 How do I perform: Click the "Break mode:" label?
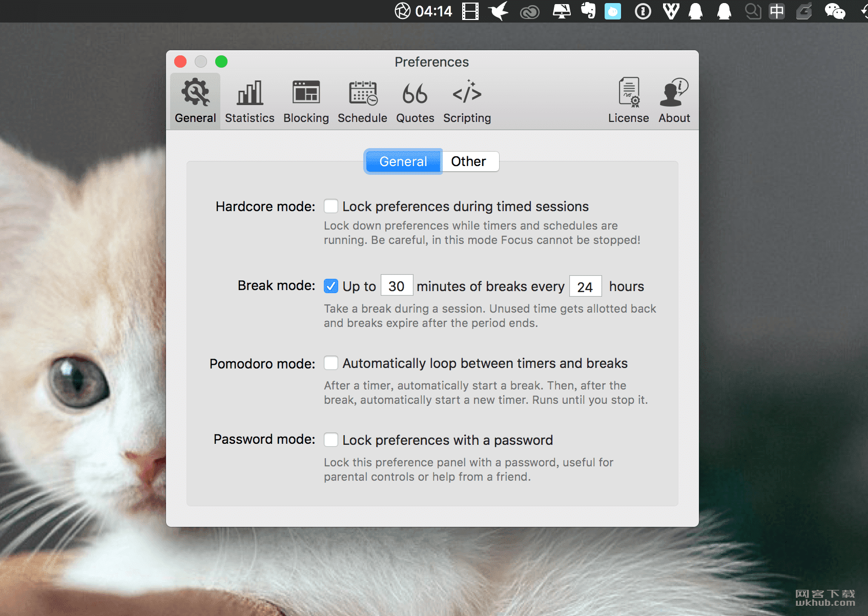click(276, 285)
